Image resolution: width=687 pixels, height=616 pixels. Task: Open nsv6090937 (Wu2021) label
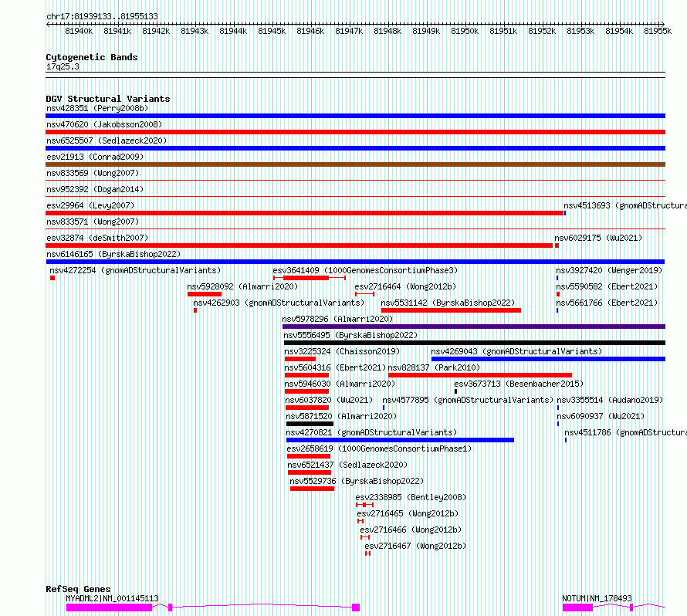click(x=601, y=416)
